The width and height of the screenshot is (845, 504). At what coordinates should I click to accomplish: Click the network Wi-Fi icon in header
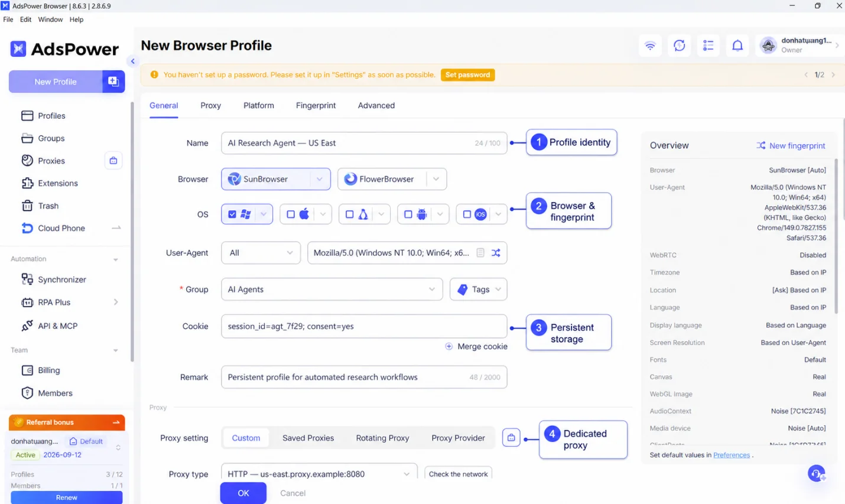(650, 45)
